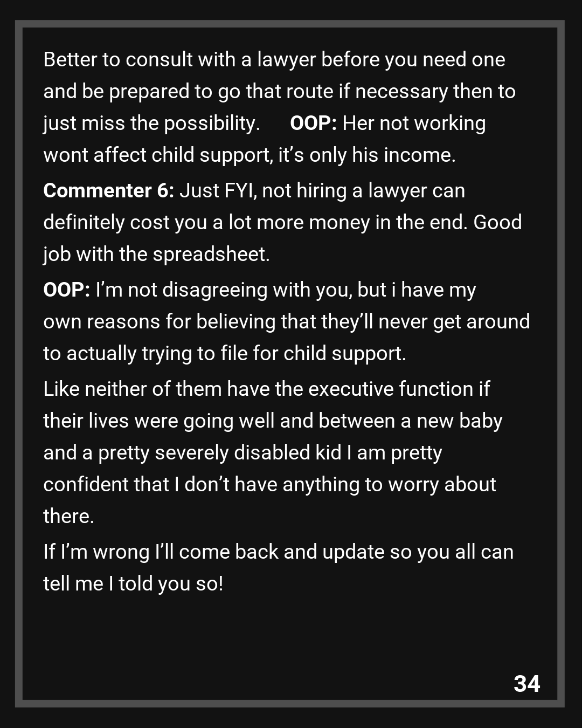Click the line starting "confident that I don't"

click(x=269, y=484)
